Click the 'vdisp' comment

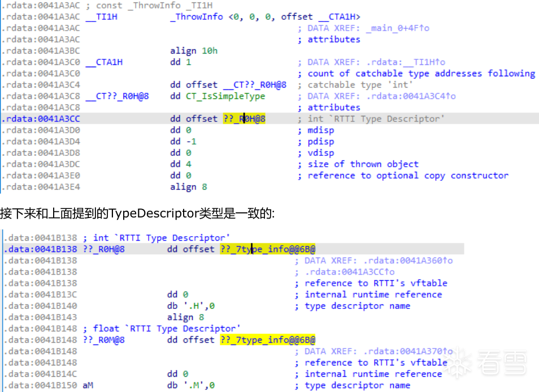tap(320, 153)
